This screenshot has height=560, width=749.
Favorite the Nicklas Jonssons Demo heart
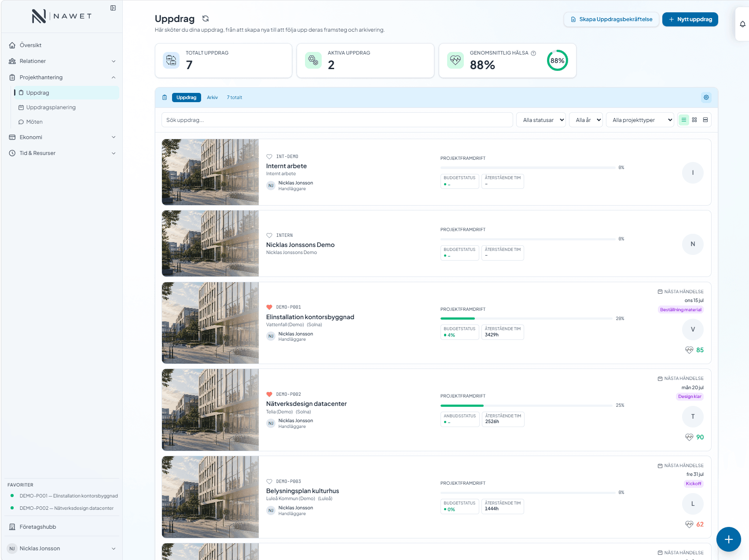coord(269,236)
